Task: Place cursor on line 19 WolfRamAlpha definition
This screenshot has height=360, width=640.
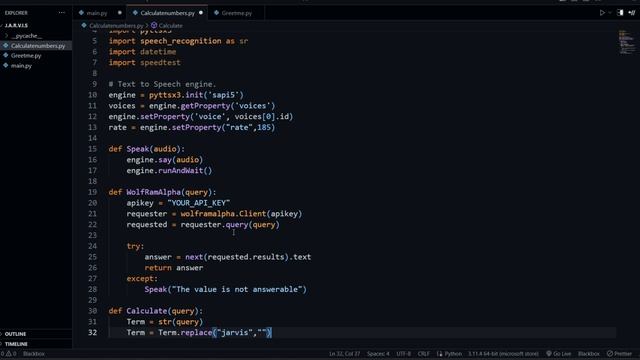Action: (x=162, y=192)
